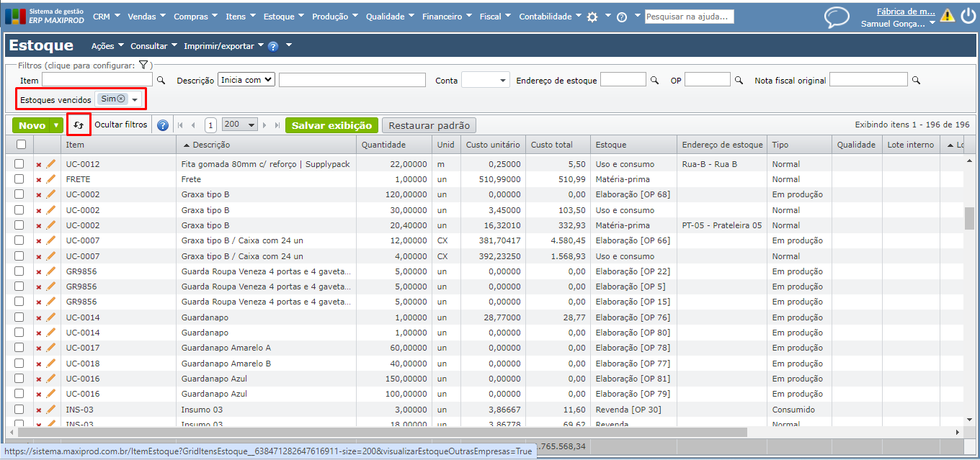Image resolution: width=980 pixels, height=460 pixels.
Task: Open the Estoque menu in top navigation
Action: tap(282, 17)
